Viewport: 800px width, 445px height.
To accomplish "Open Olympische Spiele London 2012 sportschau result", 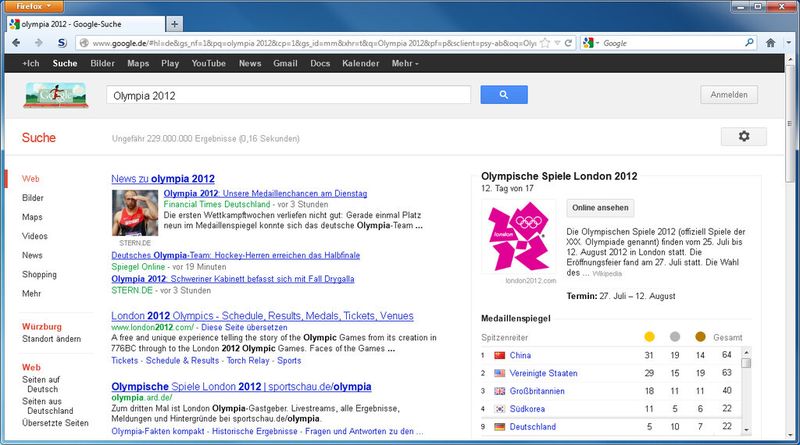I will (241, 386).
